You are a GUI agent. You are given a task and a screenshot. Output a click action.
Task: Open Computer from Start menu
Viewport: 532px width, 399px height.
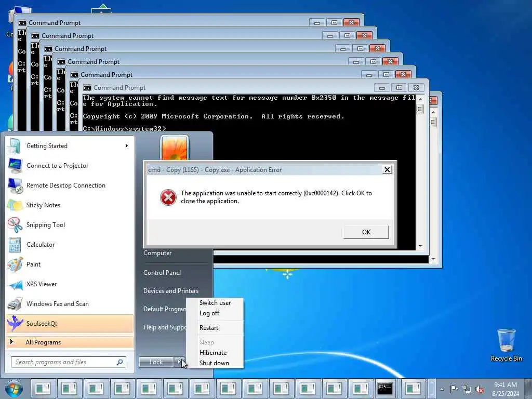point(157,253)
